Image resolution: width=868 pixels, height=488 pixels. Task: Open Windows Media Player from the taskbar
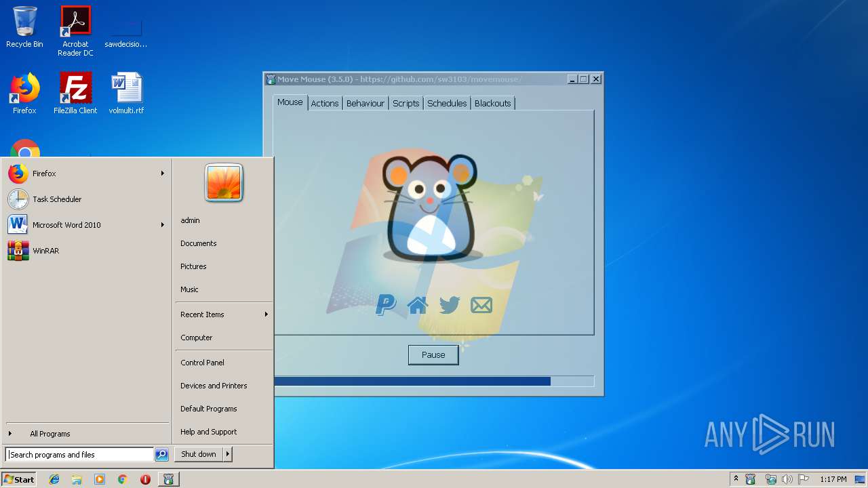pos(100,479)
